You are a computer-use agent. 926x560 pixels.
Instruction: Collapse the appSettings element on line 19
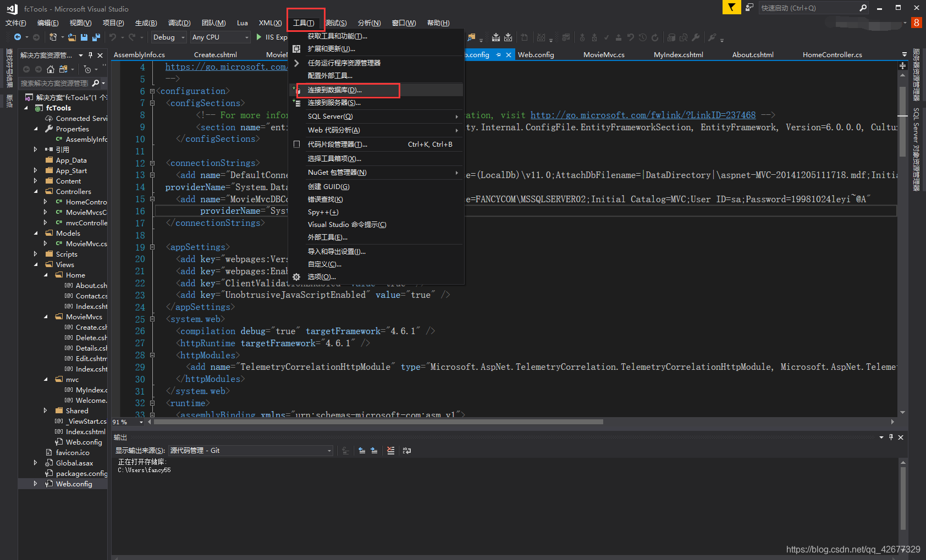click(152, 247)
